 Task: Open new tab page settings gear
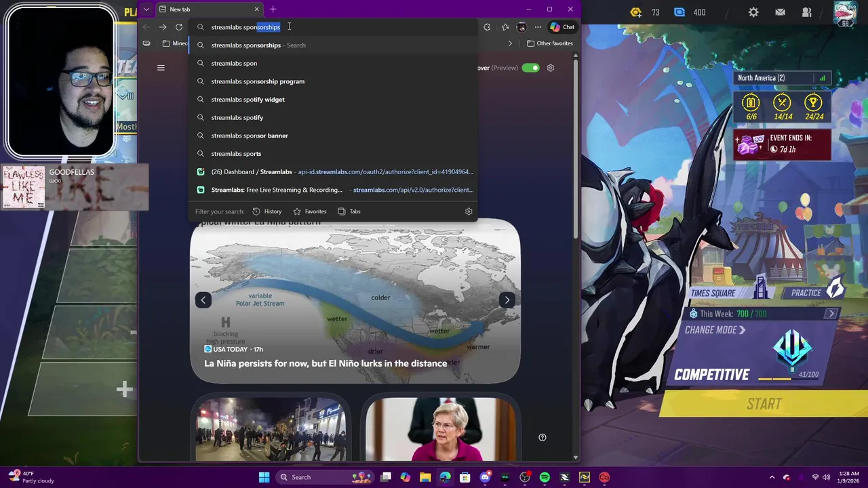click(x=551, y=68)
